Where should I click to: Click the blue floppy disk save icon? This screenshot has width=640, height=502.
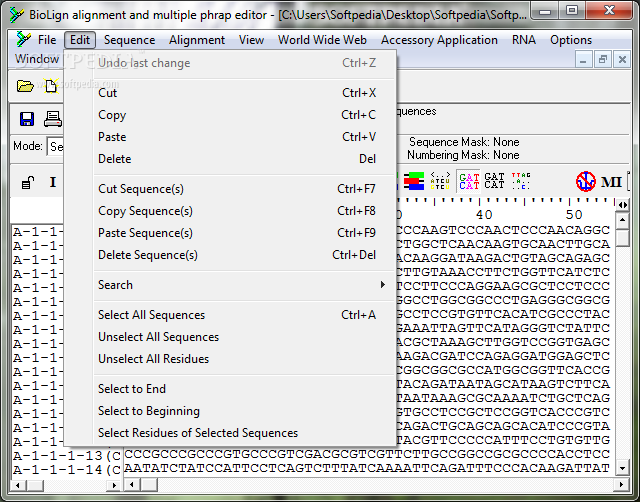[x=27, y=119]
